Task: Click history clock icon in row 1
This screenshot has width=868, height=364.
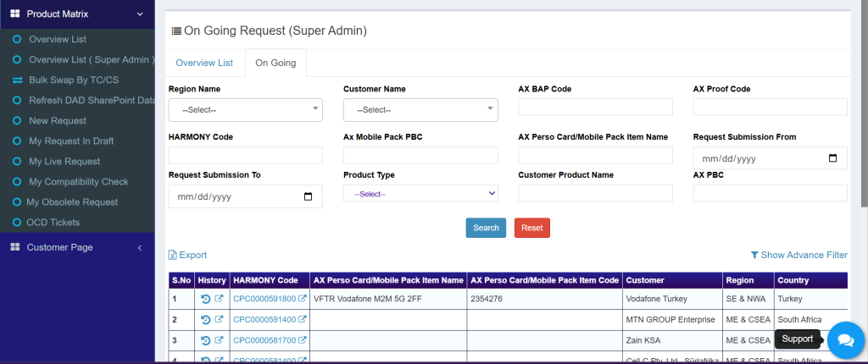Action: [x=205, y=299]
